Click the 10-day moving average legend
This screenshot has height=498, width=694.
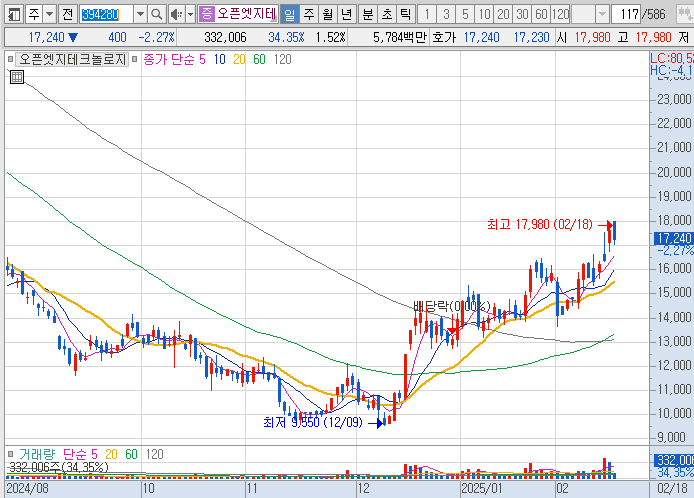click(x=220, y=59)
